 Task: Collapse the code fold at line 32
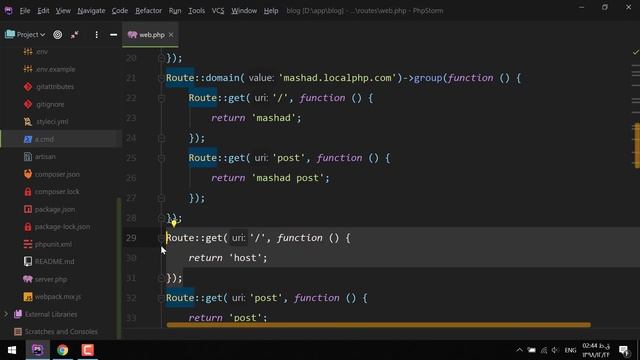(161, 298)
